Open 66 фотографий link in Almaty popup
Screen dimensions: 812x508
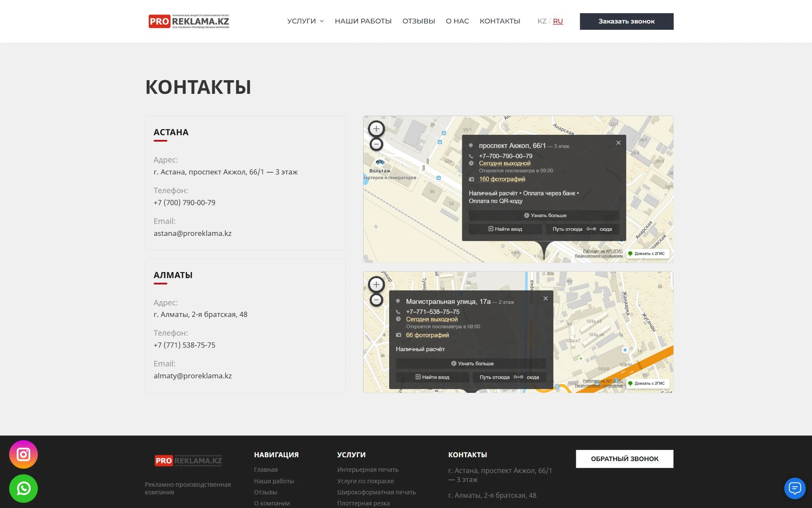tap(427, 335)
